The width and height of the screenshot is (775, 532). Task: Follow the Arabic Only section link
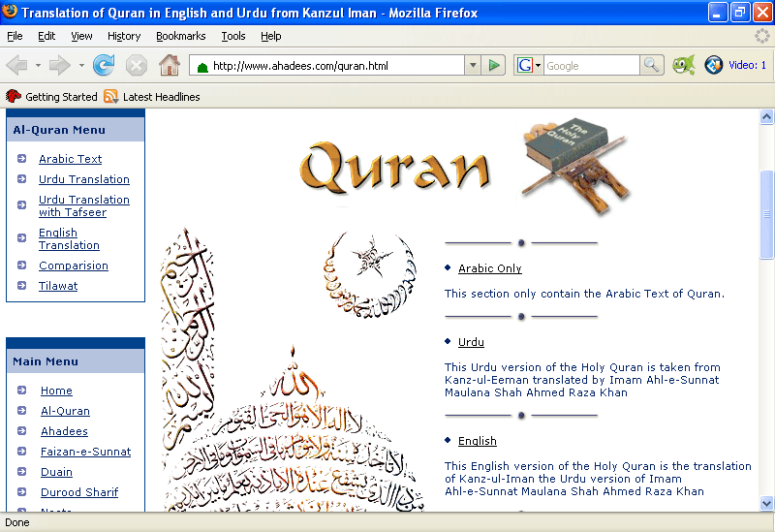tap(490, 268)
